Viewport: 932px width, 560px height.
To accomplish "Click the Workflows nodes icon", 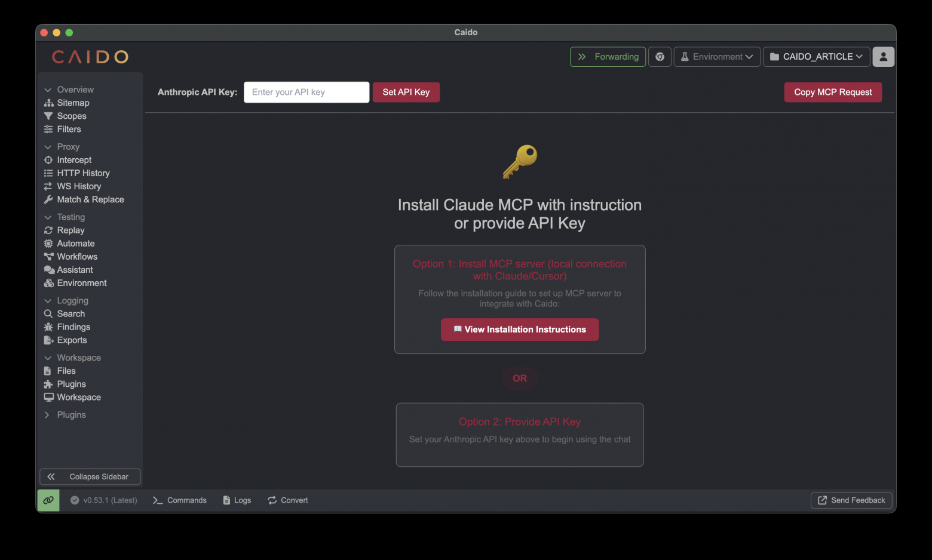I will 48,257.
